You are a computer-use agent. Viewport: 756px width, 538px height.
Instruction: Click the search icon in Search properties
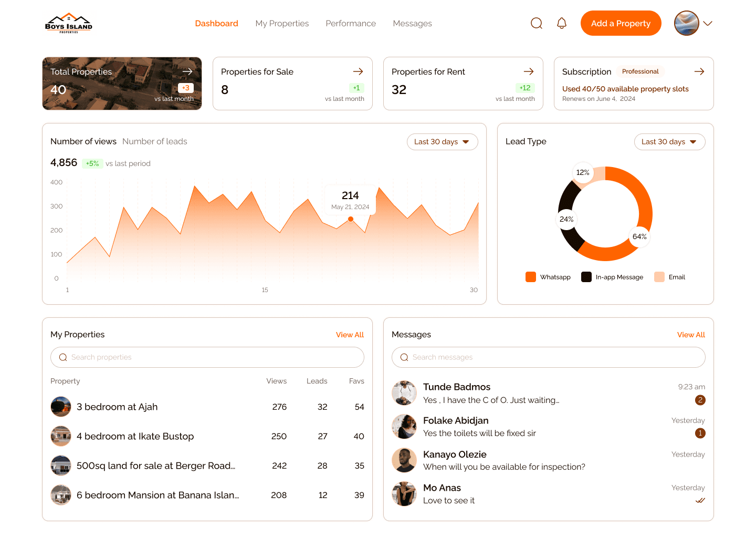(63, 357)
